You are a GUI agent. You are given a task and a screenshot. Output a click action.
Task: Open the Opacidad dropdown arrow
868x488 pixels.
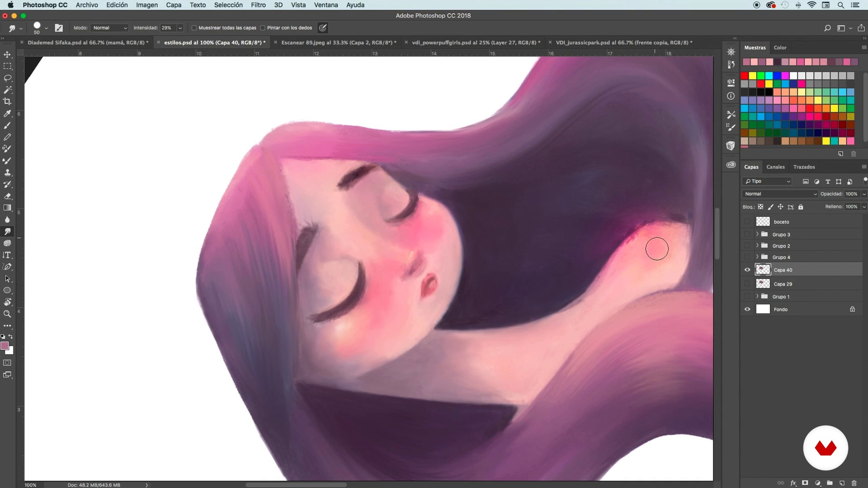[864, 194]
